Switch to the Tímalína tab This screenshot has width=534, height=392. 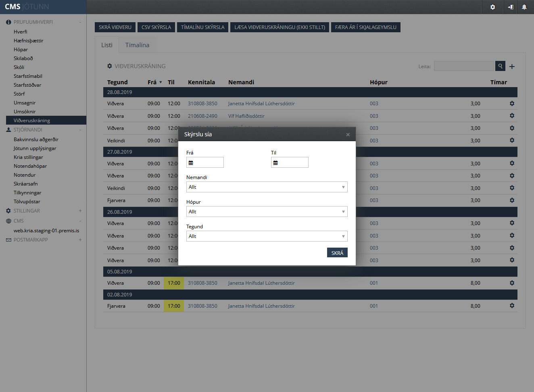(x=137, y=45)
